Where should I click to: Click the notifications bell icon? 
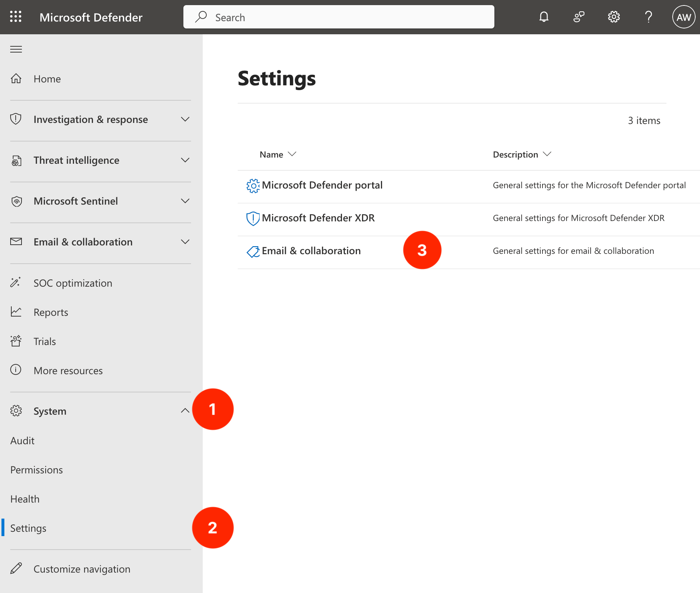(x=544, y=17)
